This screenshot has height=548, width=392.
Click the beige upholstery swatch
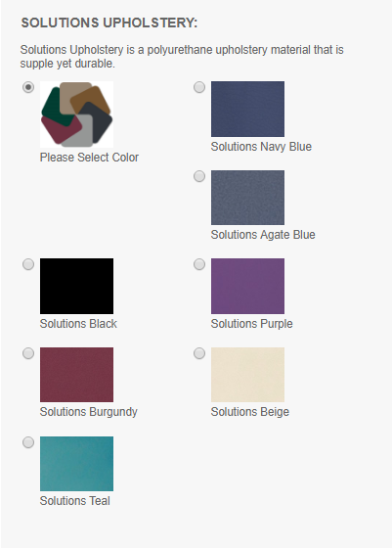248,375
